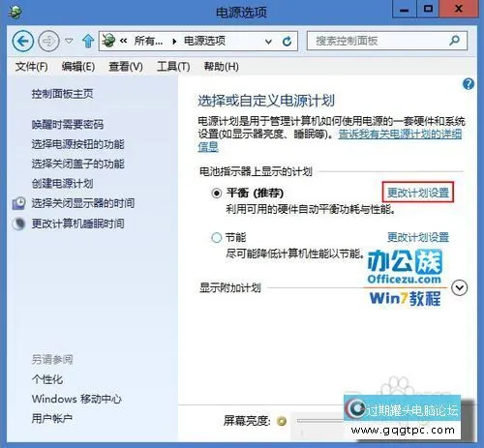Image resolution: width=484 pixels, height=448 pixels.
Task: Minimize the 电源选项 window
Action: click(x=404, y=9)
